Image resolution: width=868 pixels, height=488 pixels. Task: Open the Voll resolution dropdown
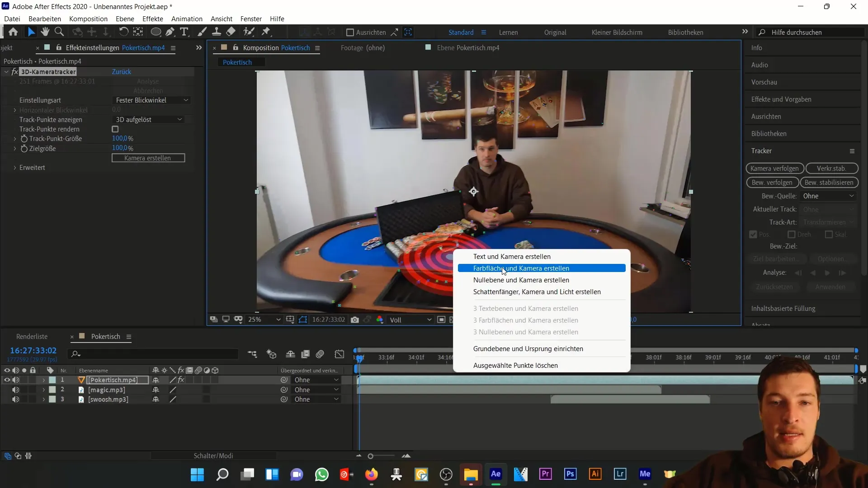[410, 320]
